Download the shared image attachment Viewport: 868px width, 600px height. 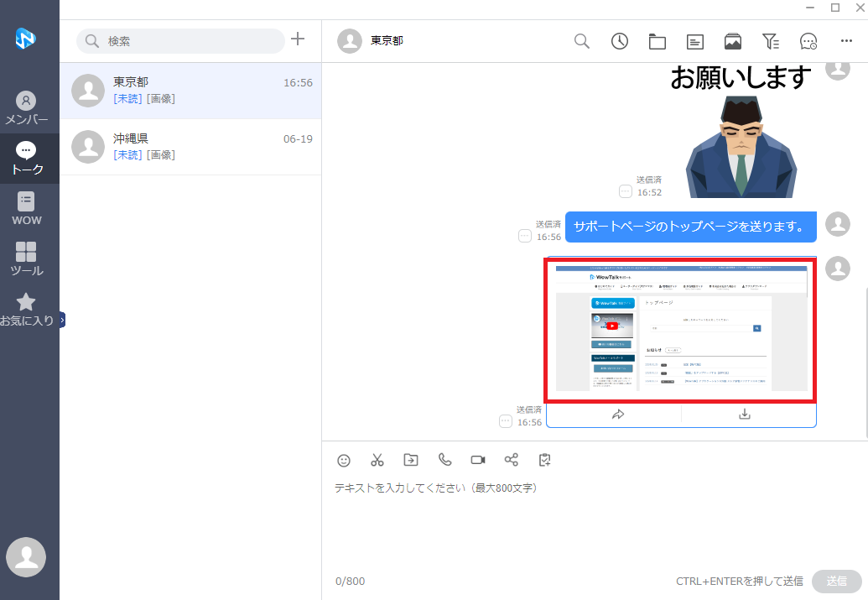(x=744, y=414)
